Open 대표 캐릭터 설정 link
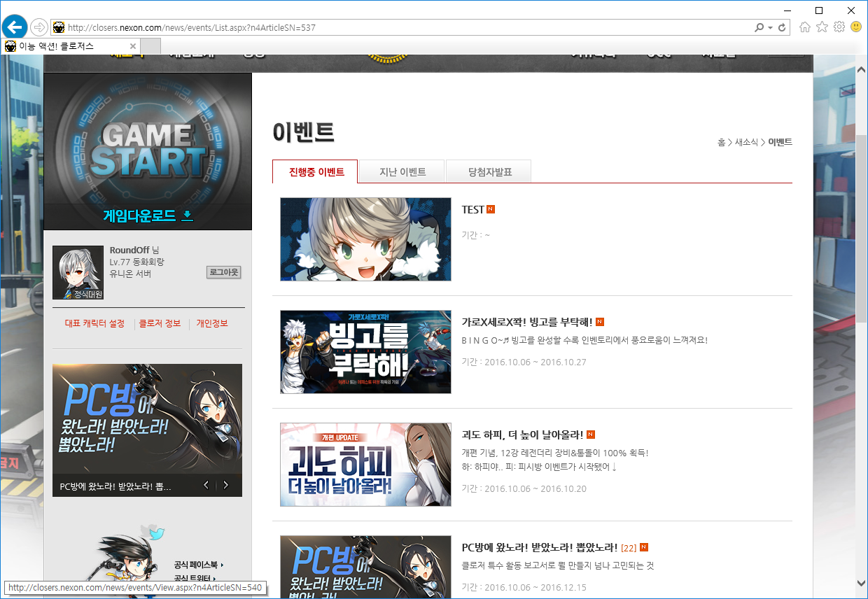 coord(94,323)
